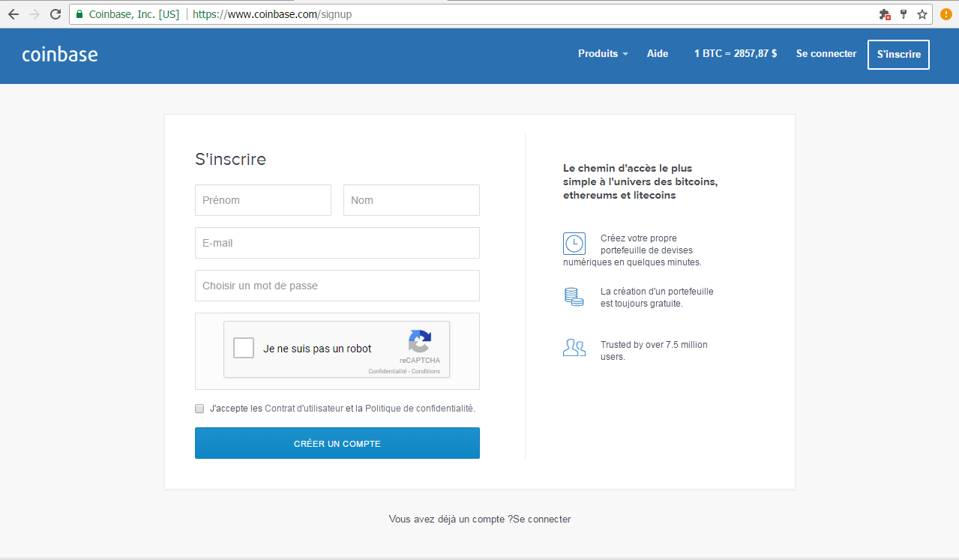Screen dimensions: 959x560
Task: Click the key password icon in address bar
Action: tap(904, 14)
